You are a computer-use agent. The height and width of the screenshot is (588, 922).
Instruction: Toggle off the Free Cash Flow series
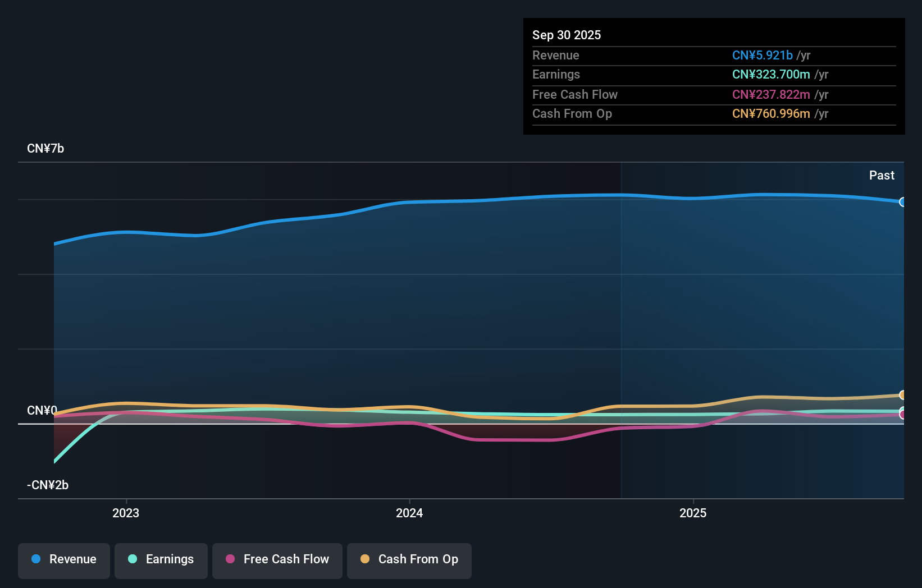(277, 561)
